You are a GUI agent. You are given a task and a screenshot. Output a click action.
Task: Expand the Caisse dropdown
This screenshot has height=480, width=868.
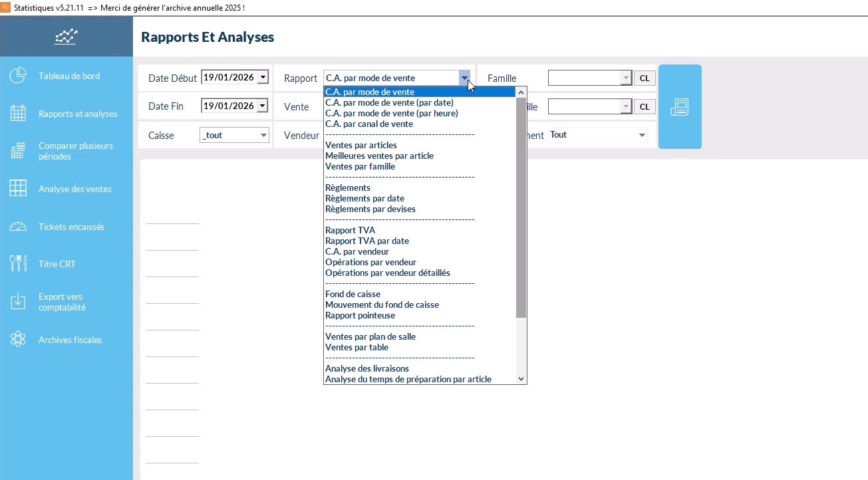pos(263,135)
